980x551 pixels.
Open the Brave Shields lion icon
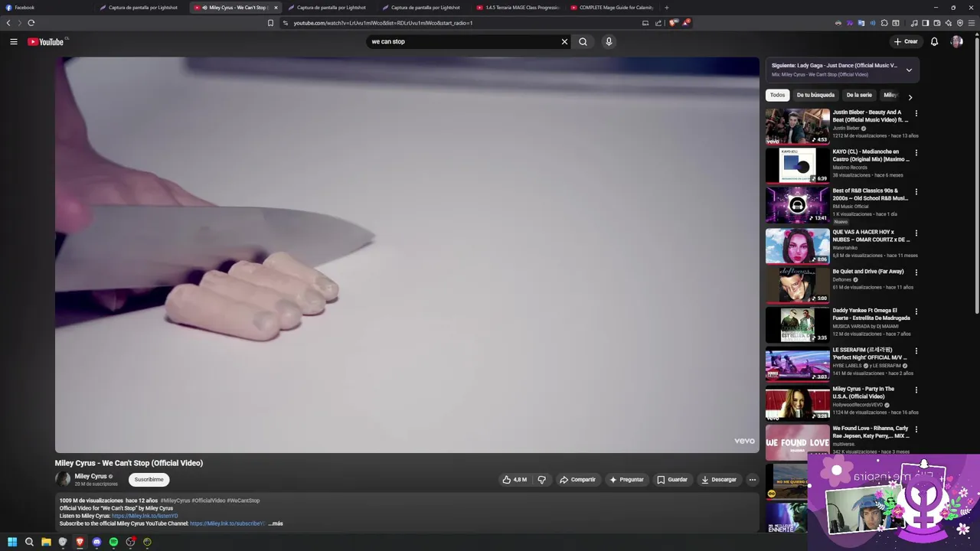tap(673, 23)
